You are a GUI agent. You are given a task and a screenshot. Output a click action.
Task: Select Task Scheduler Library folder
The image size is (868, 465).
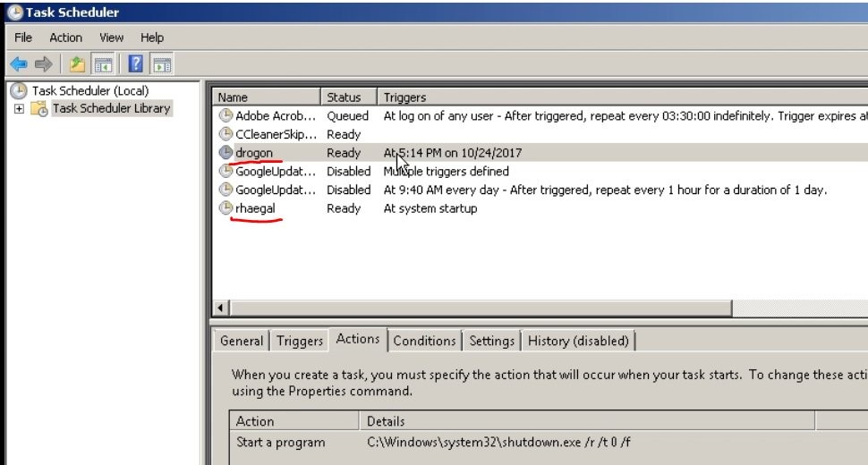tap(111, 108)
